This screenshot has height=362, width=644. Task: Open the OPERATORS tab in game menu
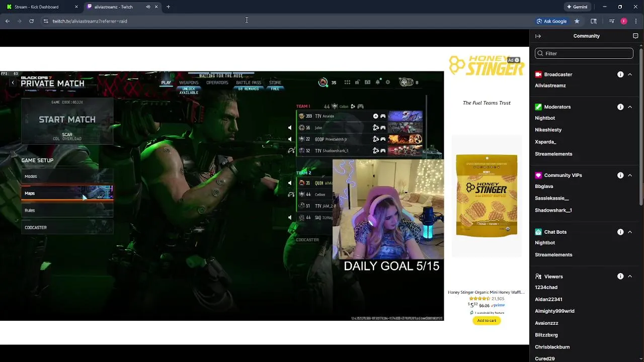coord(217,82)
